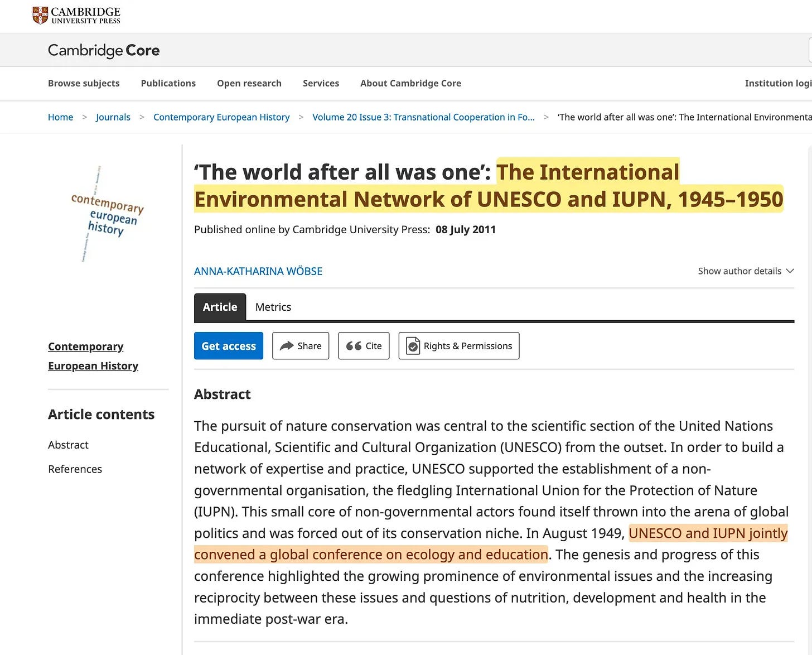The width and height of the screenshot is (812, 655).
Task: Open the Open research menu
Action: point(249,83)
